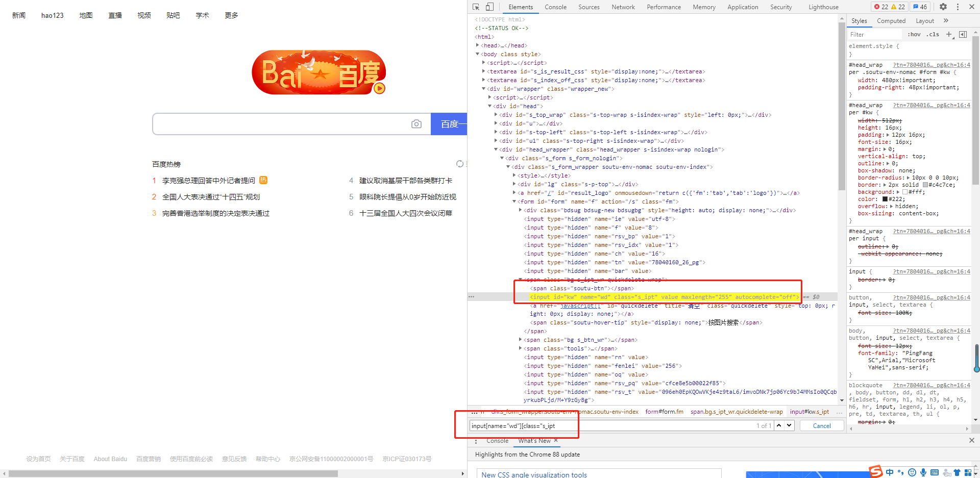980x478 pixels.
Task: Open Sogou skin shirt icon
Action: point(957,472)
